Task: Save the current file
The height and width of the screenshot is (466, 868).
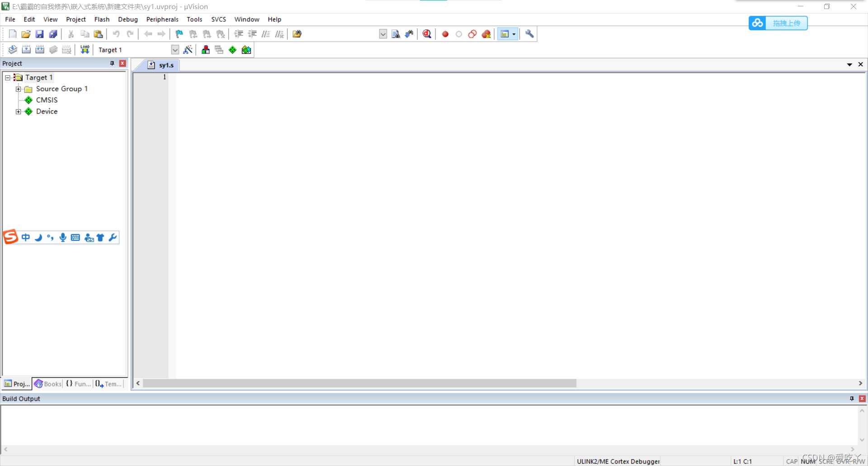Action: pyautogui.click(x=40, y=34)
